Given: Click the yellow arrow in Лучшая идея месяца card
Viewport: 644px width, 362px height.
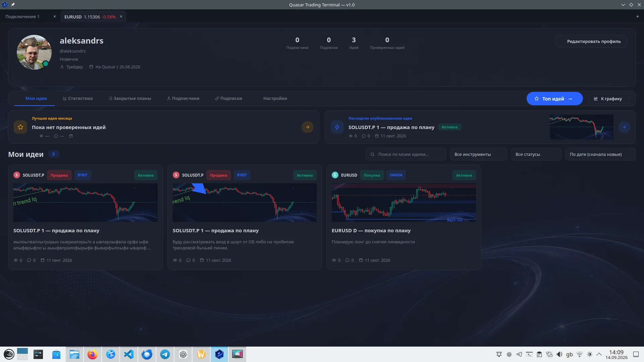Looking at the screenshot, I should tap(308, 127).
